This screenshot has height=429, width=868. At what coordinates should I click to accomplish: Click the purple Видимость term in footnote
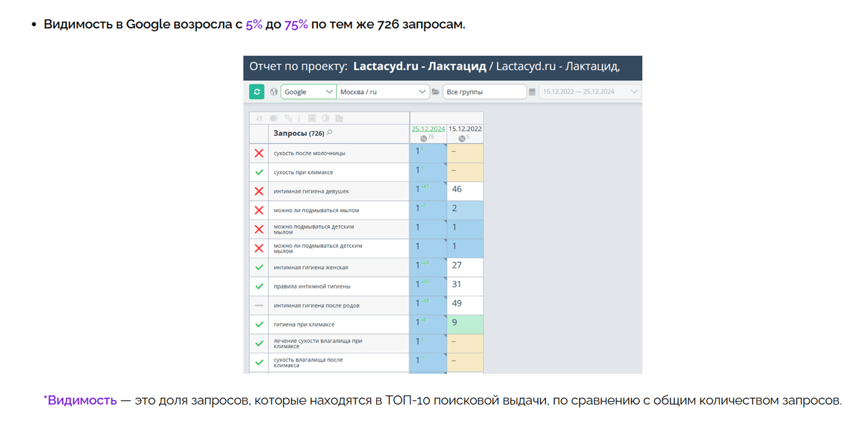click(x=82, y=401)
